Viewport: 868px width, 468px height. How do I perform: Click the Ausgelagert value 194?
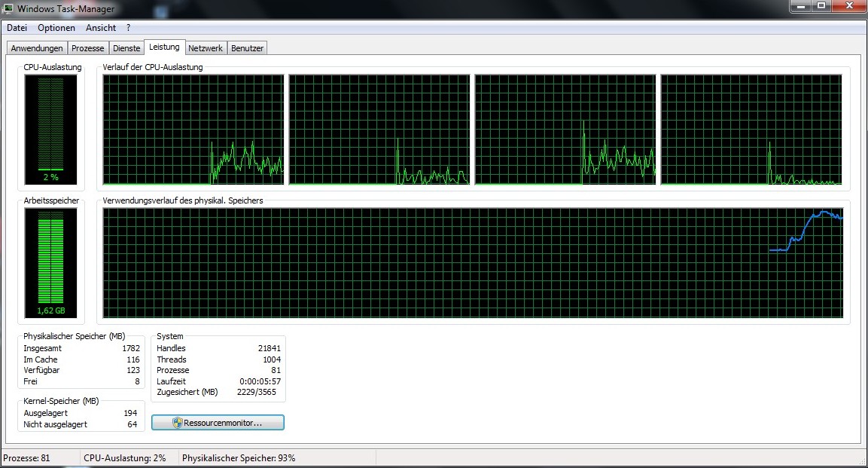point(131,413)
